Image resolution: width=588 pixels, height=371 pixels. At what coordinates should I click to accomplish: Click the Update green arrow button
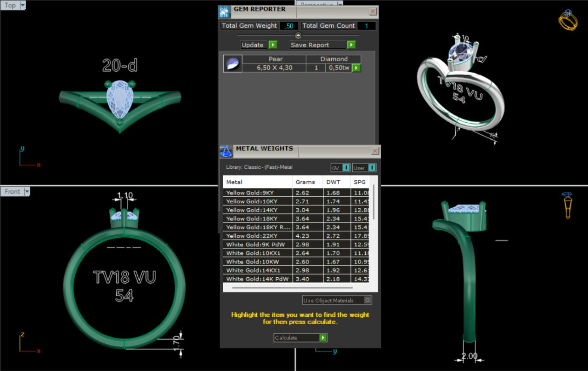click(273, 45)
